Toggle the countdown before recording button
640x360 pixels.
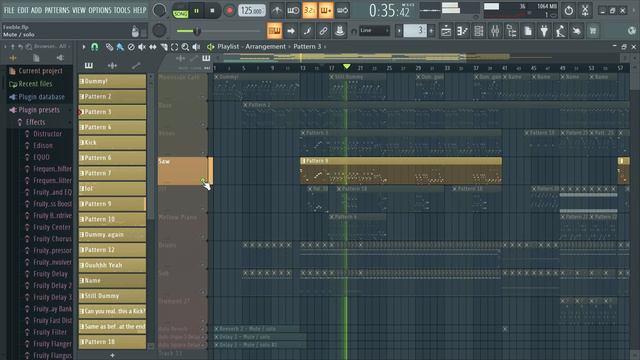point(309,11)
